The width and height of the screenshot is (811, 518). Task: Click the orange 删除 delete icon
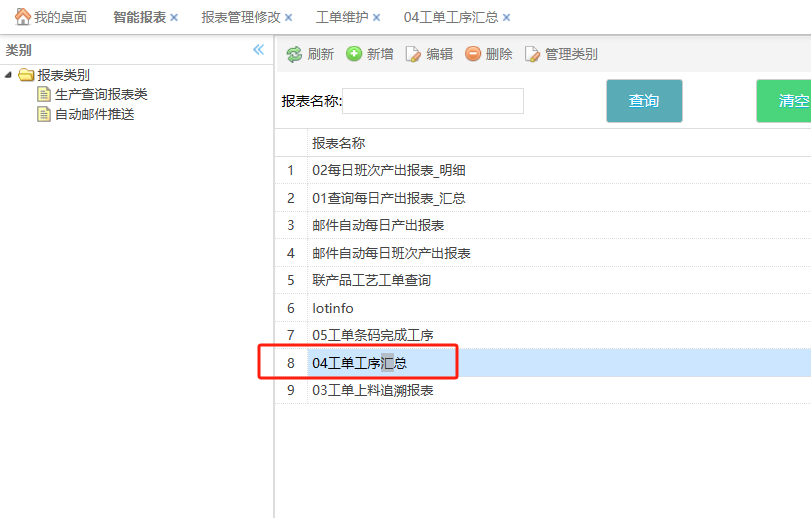click(473, 54)
